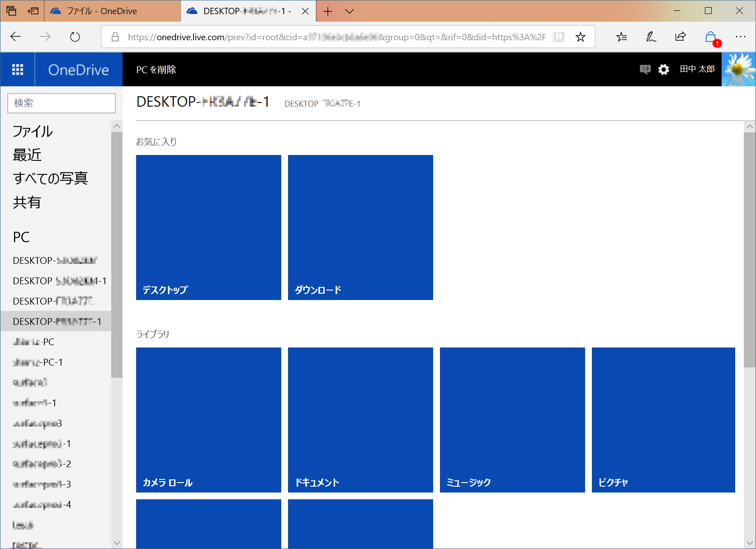Open the web notes pen icon
The height and width of the screenshot is (549, 756).
coord(651,37)
